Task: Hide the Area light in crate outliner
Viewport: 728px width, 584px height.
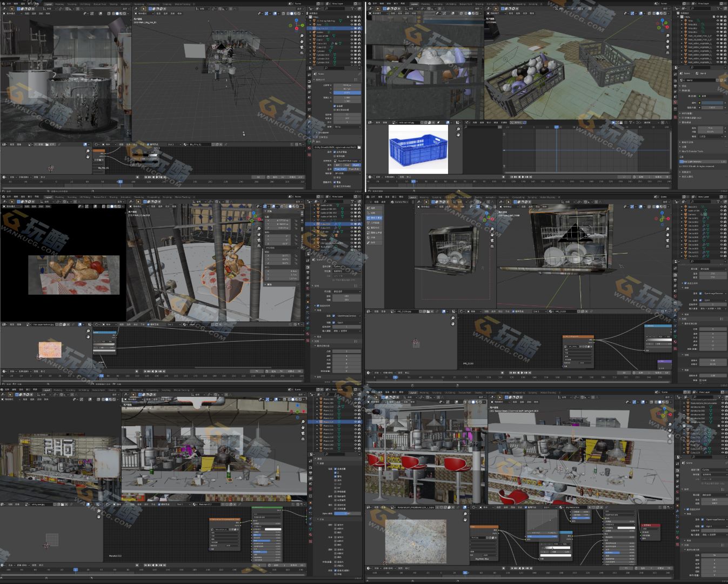Action: (717, 21)
